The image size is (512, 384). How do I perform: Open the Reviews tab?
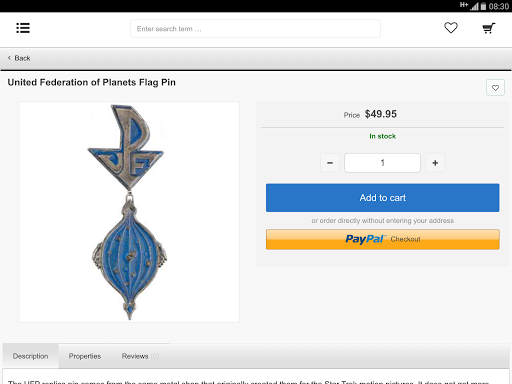tap(140, 356)
